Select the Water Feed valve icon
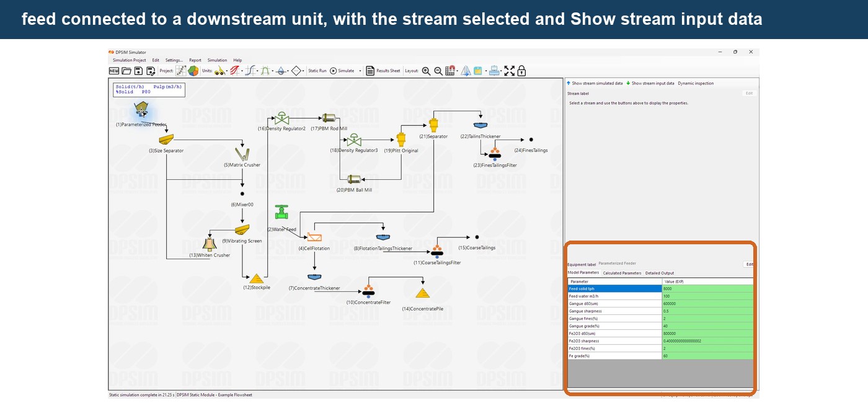The image size is (868, 403). [x=282, y=213]
